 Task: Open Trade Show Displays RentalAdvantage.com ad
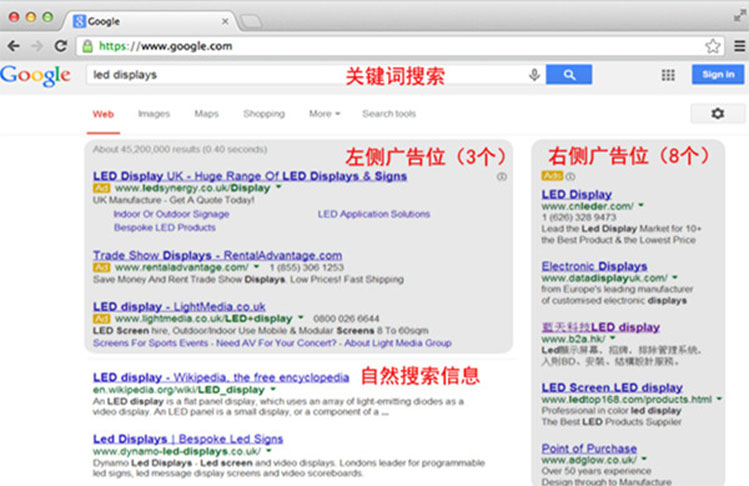coord(217,255)
